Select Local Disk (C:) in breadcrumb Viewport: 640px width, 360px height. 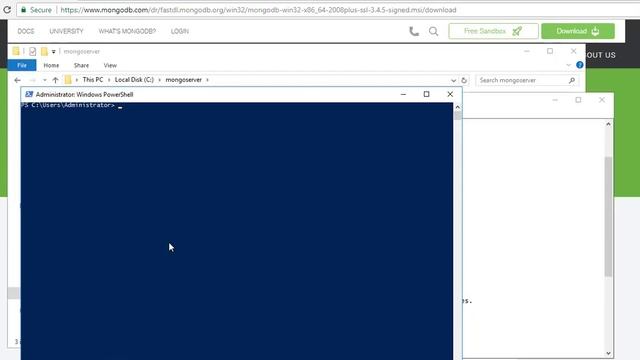(134, 80)
